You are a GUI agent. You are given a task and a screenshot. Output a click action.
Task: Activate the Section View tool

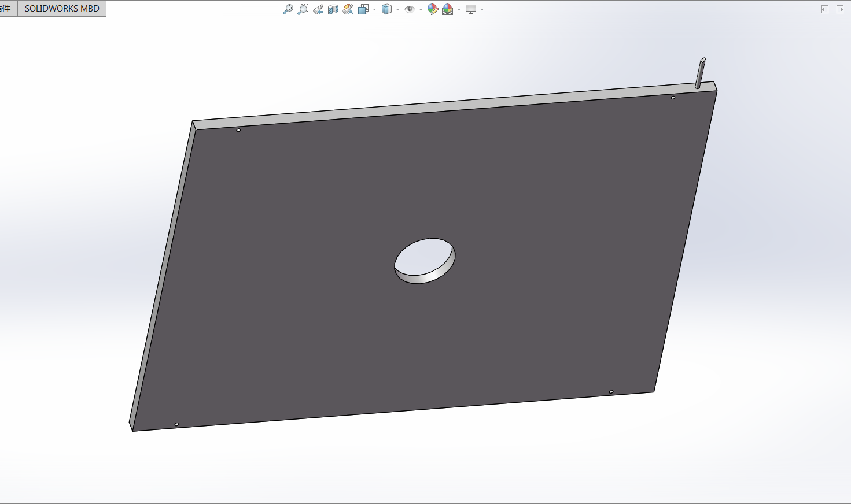(333, 9)
